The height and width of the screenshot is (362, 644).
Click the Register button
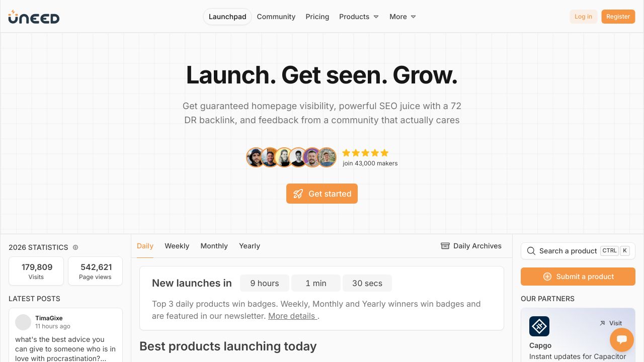(618, 17)
